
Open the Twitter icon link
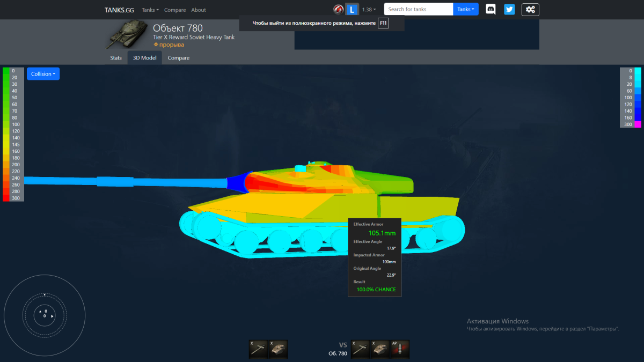tap(509, 9)
